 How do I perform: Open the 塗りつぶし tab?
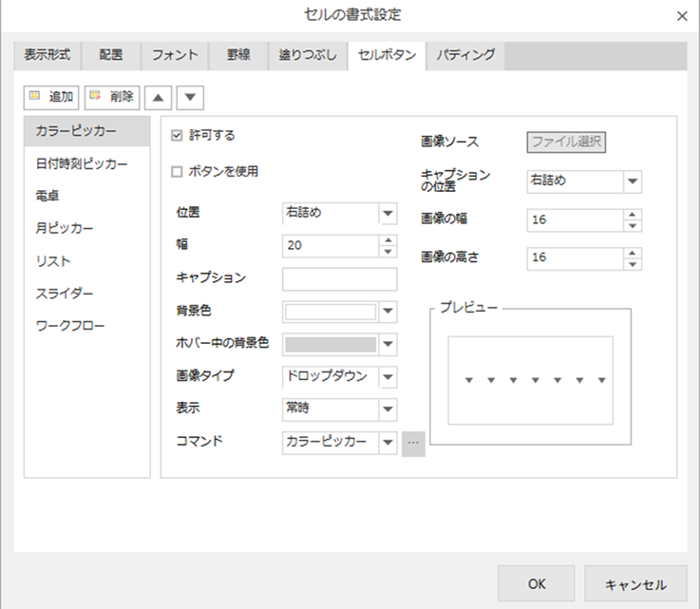coord(306,55)
